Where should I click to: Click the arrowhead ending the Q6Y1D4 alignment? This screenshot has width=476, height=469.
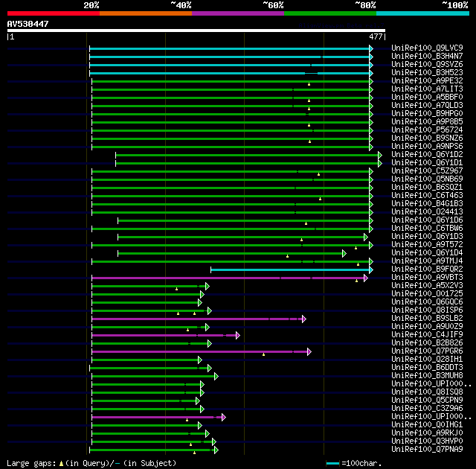point(344,253)
